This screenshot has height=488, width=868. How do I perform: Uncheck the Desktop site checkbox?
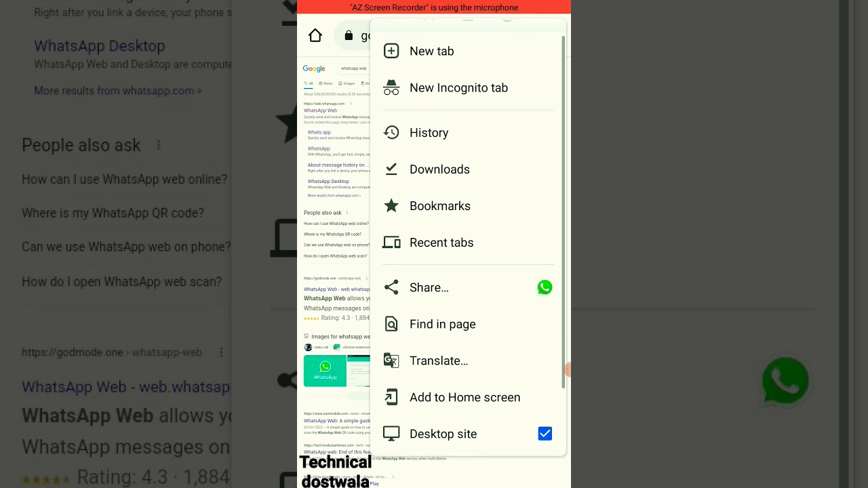point(545,434)
